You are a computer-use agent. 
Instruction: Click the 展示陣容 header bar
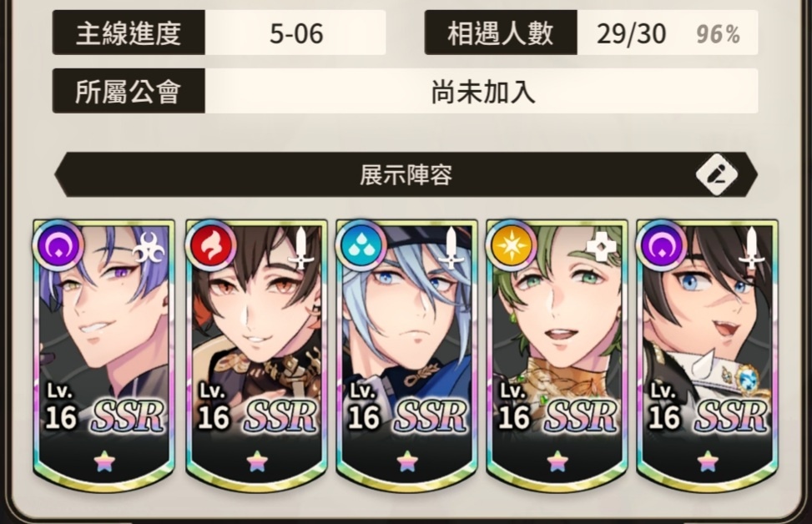[406, 174]
